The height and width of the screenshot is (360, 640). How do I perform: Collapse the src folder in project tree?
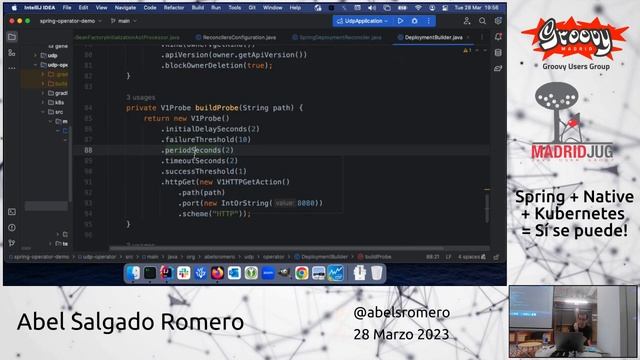42,112
